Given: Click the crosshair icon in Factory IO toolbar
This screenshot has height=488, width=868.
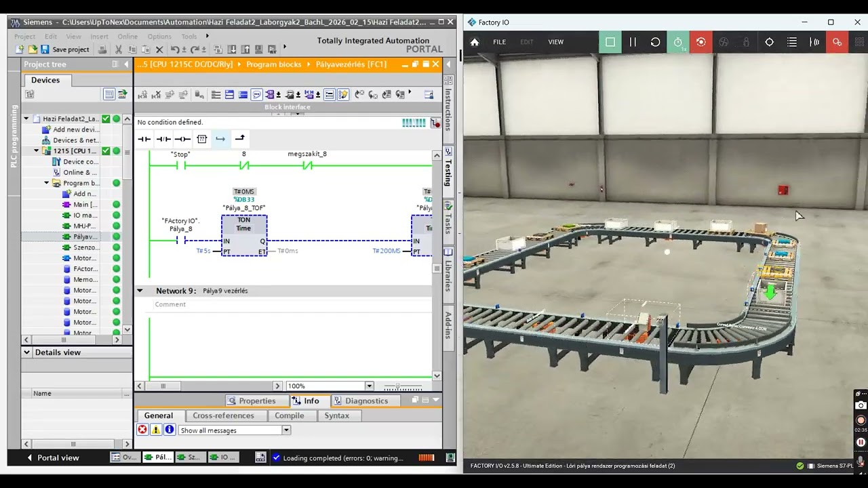Looking at the screenshot, I should pyautogui.click(x=769, y=42).
